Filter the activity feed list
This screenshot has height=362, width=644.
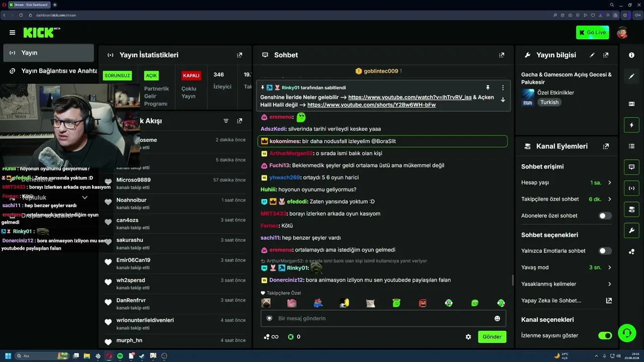click(x=226, y=121)
